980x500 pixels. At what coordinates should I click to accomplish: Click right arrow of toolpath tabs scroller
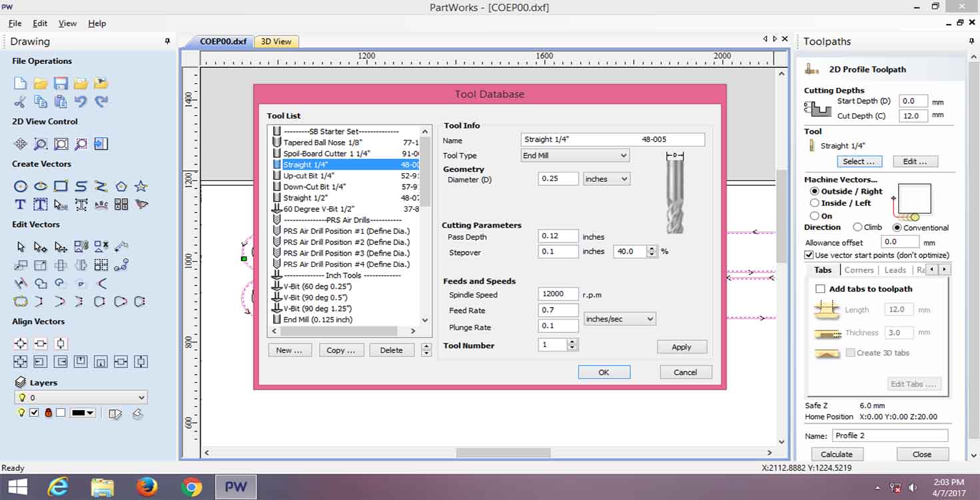(944, 270)
